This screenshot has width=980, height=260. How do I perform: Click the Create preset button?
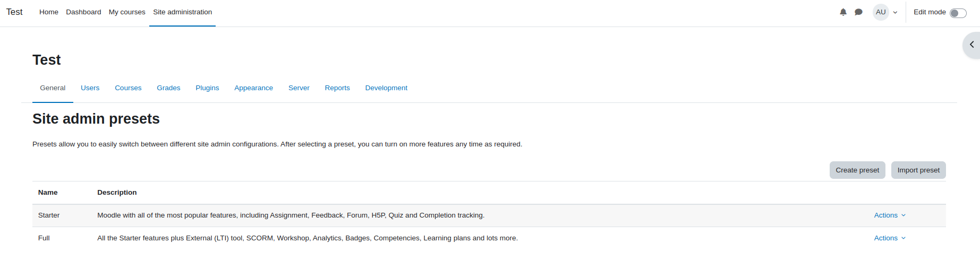[x=857, y=170]
